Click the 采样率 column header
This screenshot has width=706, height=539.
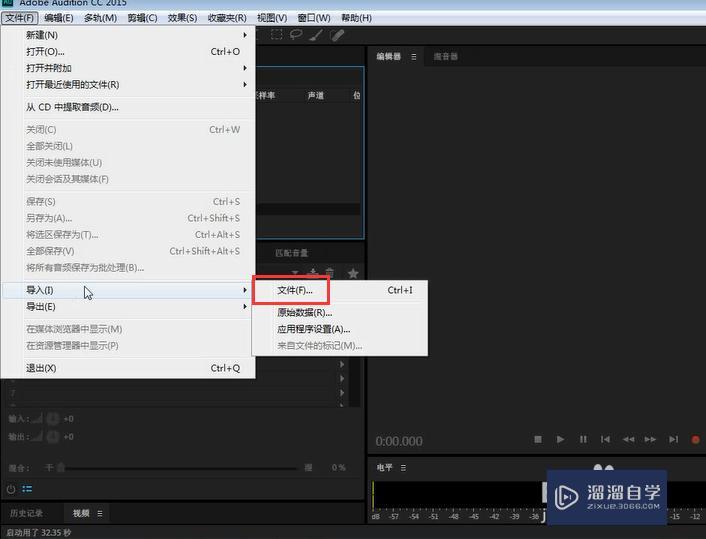tap(266, 95)
